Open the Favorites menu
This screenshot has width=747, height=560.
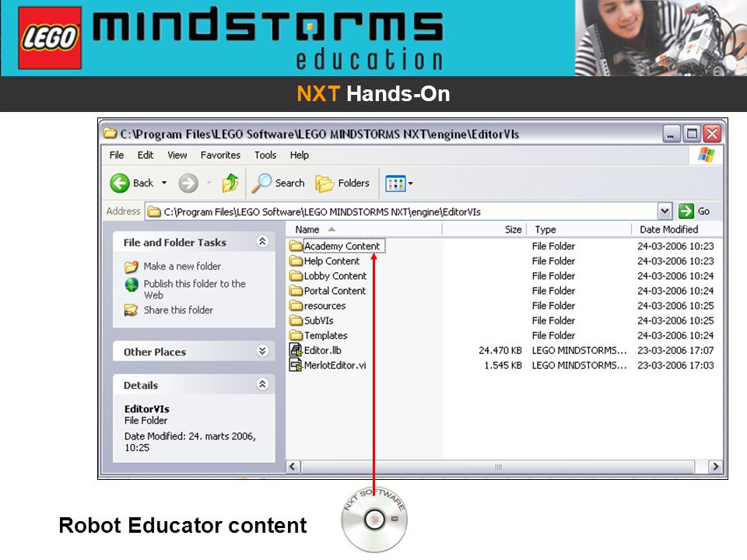(220, 156)
